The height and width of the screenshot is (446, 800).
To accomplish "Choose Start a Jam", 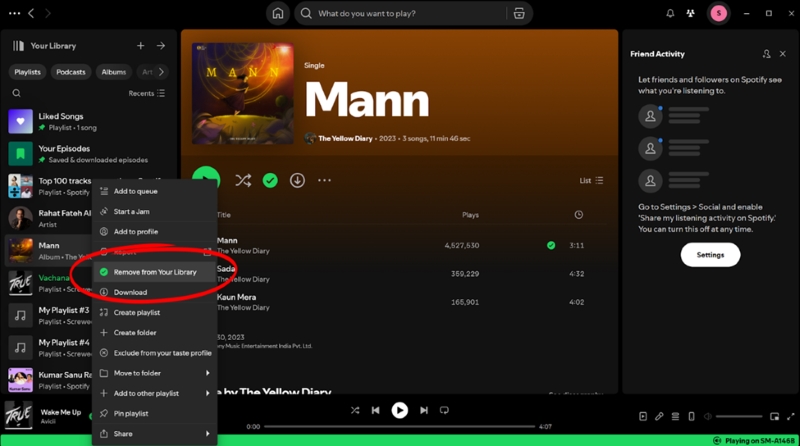I will [155, 211].
